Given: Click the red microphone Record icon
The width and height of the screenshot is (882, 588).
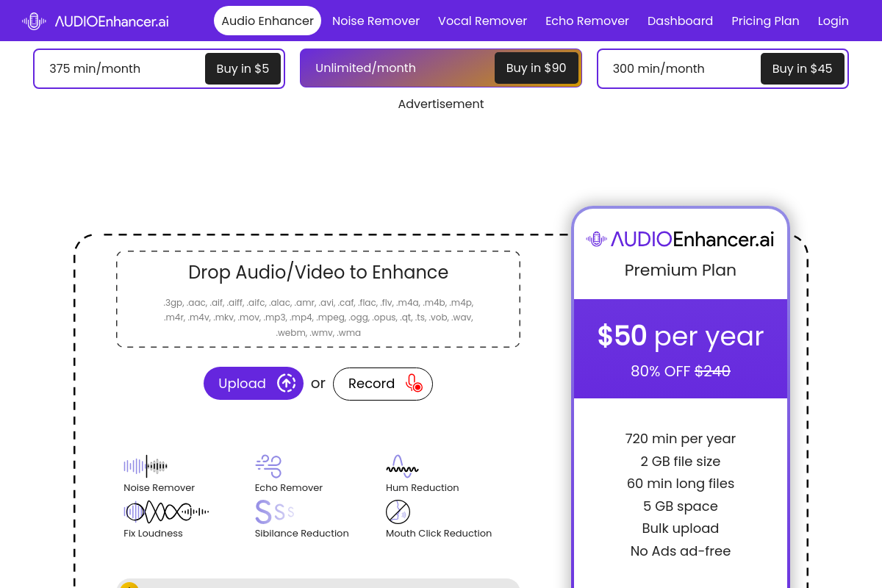Looking at the screenshot, I should (x=415, y=384).
